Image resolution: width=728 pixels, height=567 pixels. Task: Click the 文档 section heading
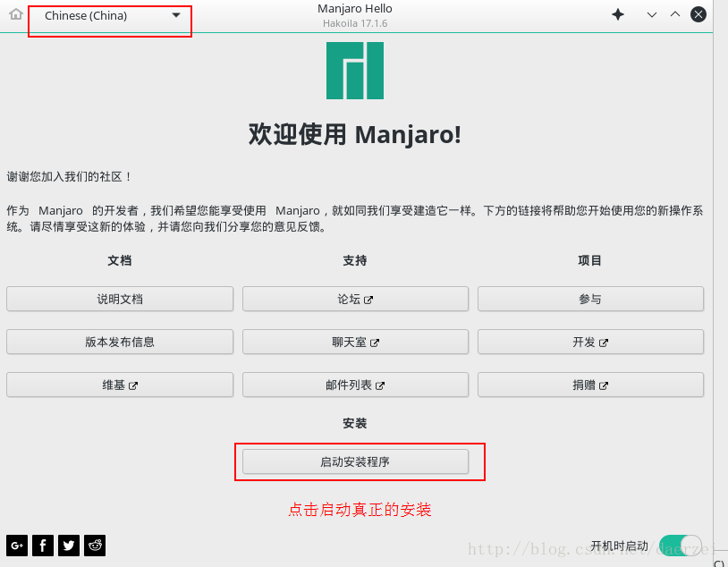pyautogui.click(x=120, y=260)
